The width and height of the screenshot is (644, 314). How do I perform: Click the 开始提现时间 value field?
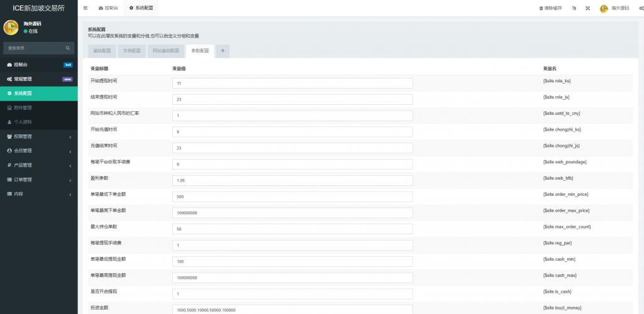point(292,83)
